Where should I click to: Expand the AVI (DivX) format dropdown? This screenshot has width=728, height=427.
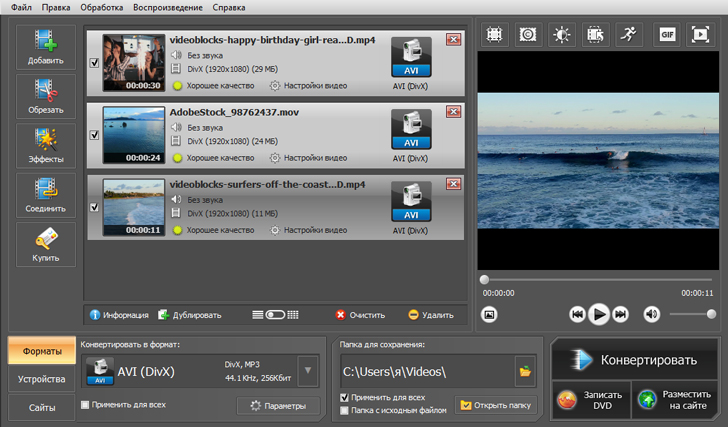(308, 372)
